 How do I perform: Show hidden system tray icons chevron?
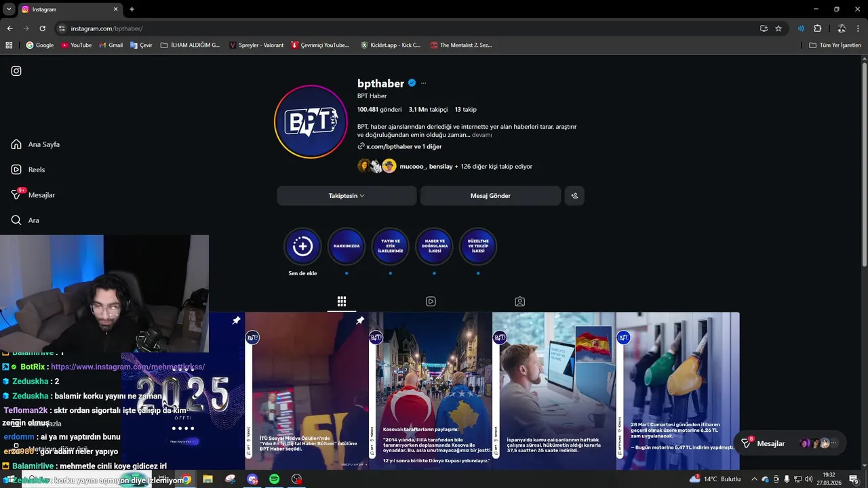coord(753,479)
